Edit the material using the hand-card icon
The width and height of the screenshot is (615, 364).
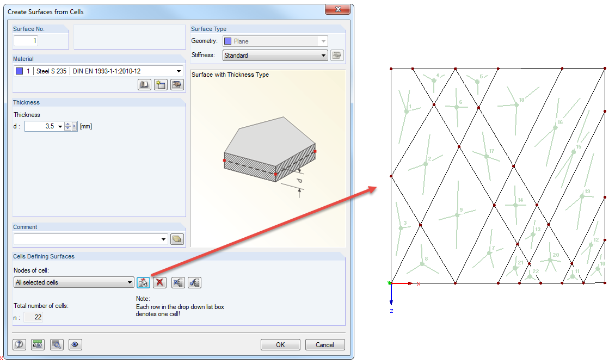[177, 85]
